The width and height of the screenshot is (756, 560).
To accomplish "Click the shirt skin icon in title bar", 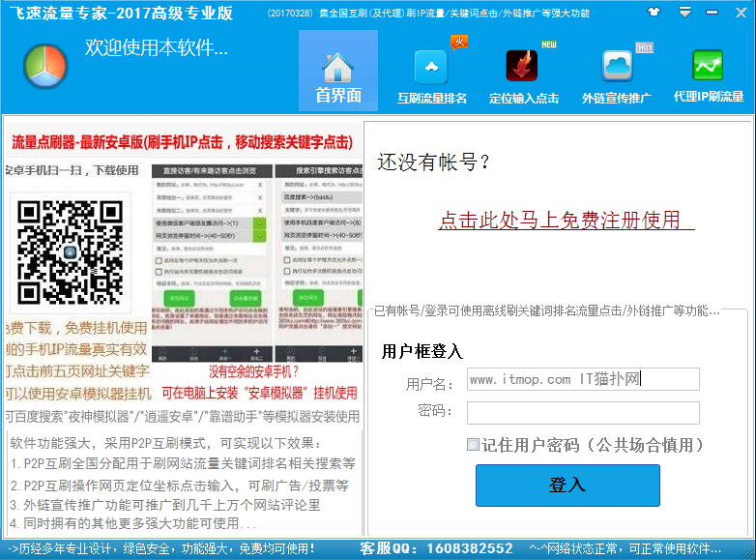I will coord(654,13).
